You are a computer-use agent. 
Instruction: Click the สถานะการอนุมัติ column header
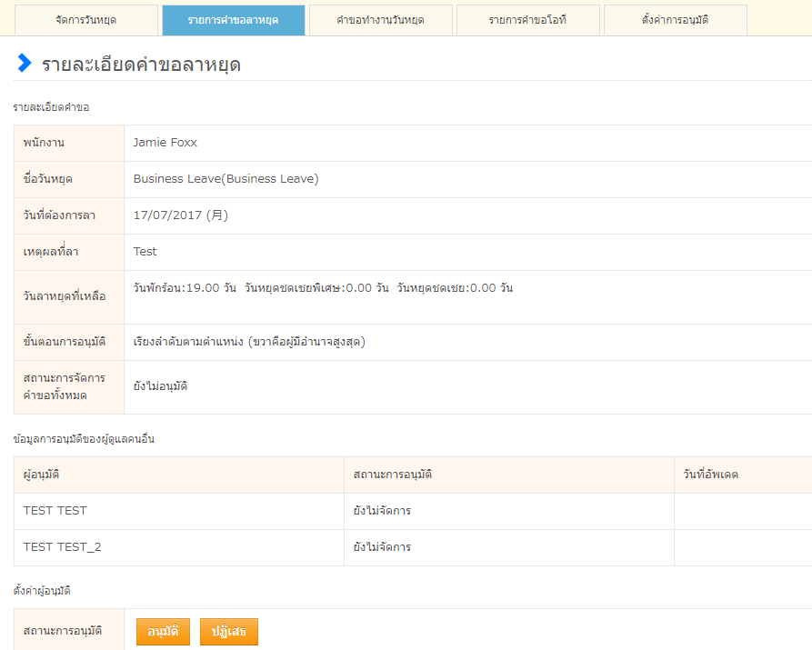pyautogui.click(x=392, y=475)
